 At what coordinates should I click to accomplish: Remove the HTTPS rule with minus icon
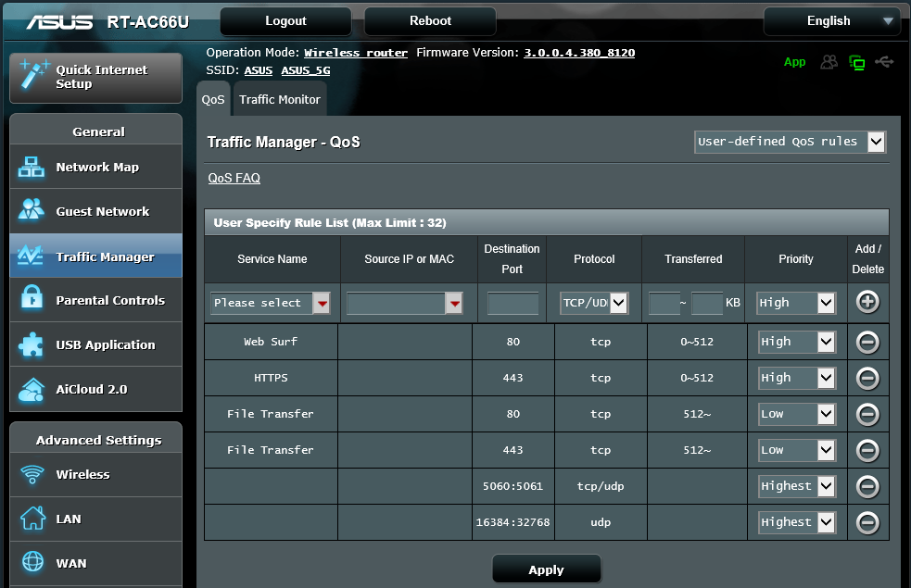click(867, 378)
